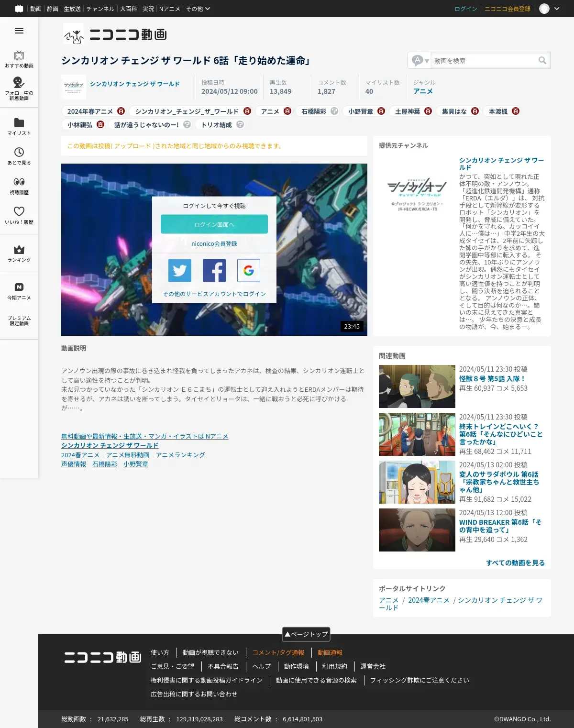
Task: Click the Facebook login icon
Action: (214, 271)
